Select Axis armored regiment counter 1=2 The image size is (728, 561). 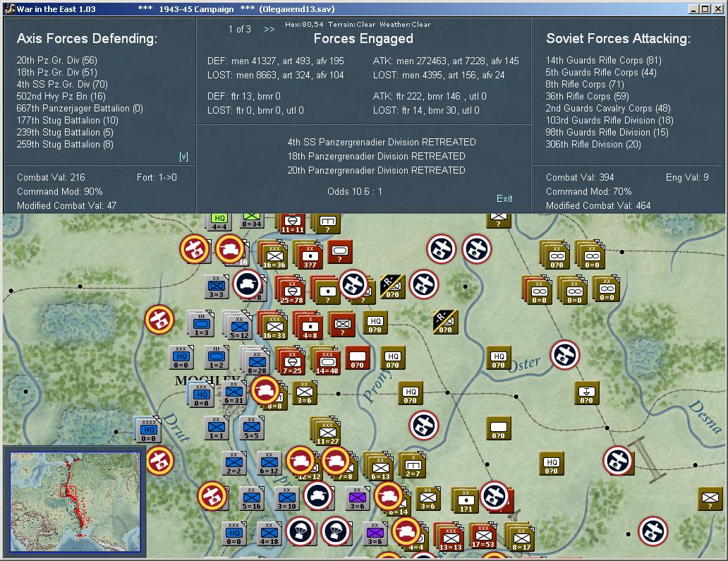(216, 358)
